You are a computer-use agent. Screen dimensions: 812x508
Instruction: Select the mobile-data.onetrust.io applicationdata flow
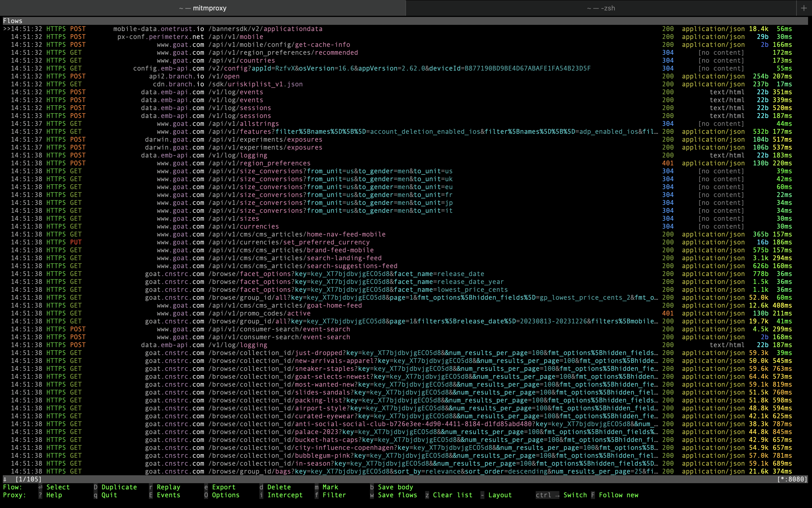click(405, 29)
